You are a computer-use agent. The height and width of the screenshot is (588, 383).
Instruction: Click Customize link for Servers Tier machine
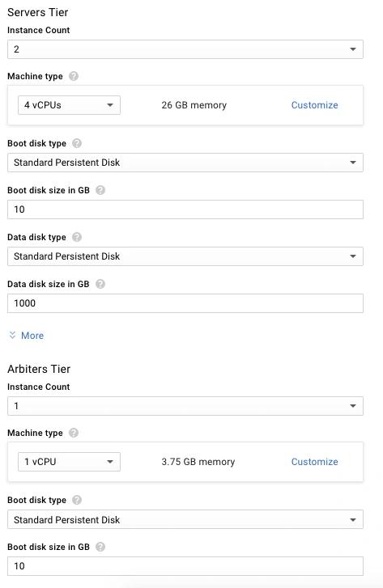tap(315, 105)
